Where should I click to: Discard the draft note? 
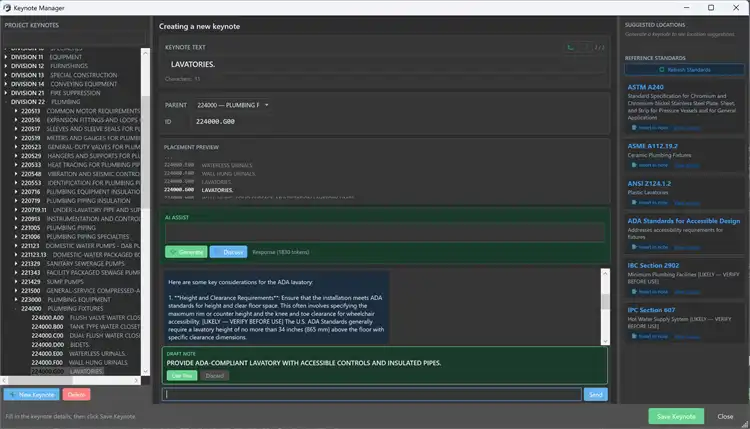pyautogui.click(x=214, y=375)
